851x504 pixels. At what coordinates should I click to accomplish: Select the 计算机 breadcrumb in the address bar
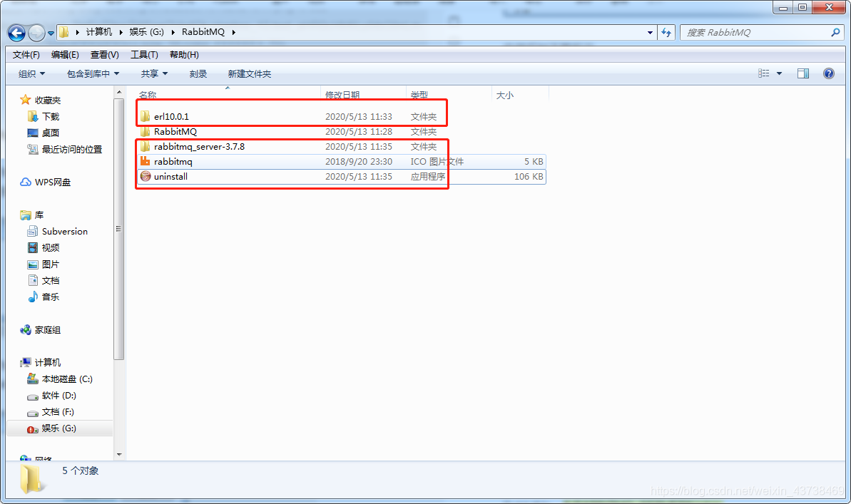click(98, 32)
